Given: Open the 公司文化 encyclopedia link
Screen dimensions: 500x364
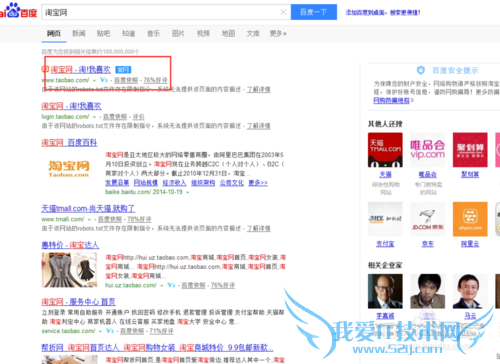Looking at the screenshot, I should coord(232,183).
